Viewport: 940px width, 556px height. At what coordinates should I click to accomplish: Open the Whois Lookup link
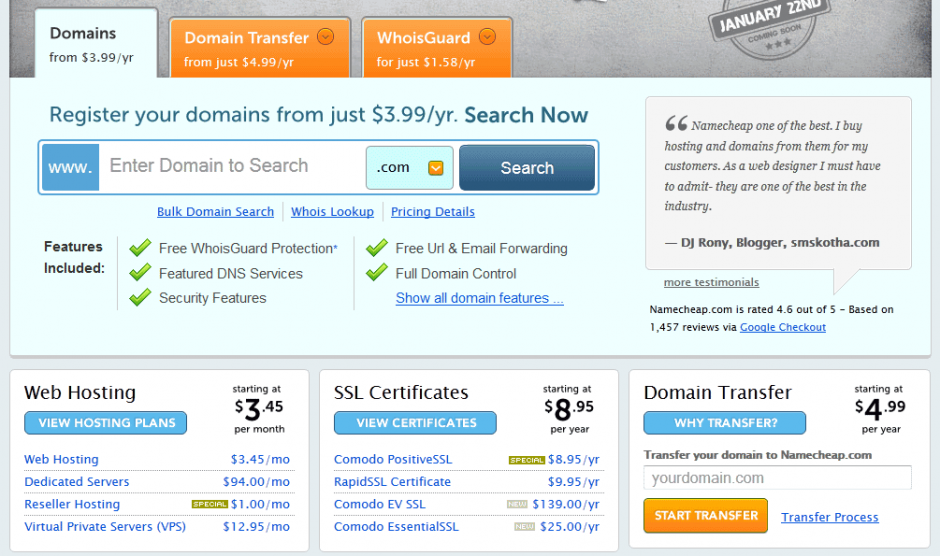(332, 212)
